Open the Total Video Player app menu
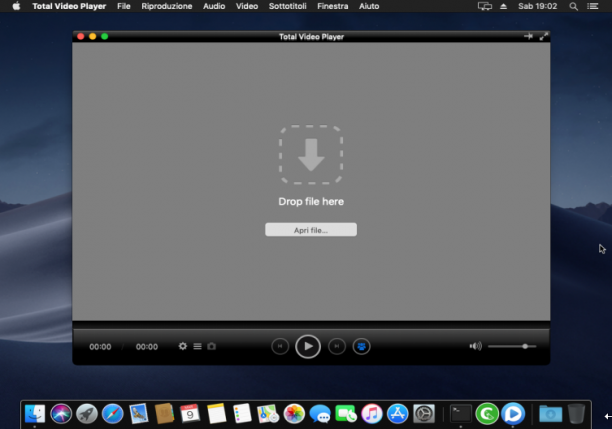Viewport: 612px width, 429px height. (x=69, y=6)
